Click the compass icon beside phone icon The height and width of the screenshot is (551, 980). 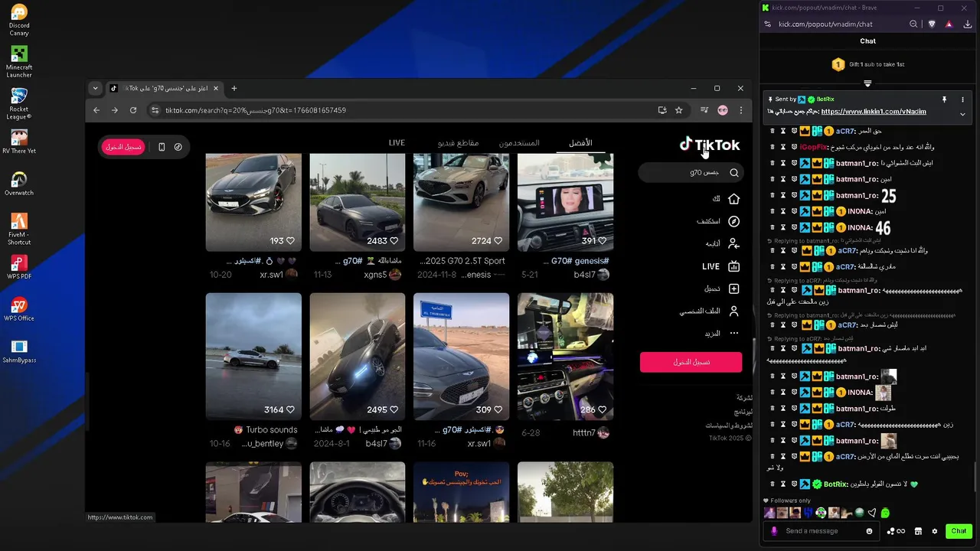tap(178, 147)
